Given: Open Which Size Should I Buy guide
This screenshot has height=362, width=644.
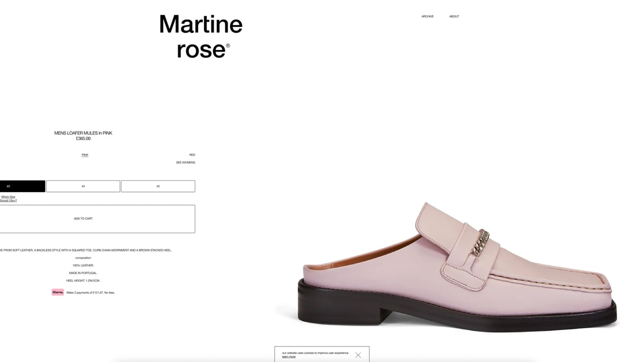Looking at the screenshot, I should coord(8,198).
